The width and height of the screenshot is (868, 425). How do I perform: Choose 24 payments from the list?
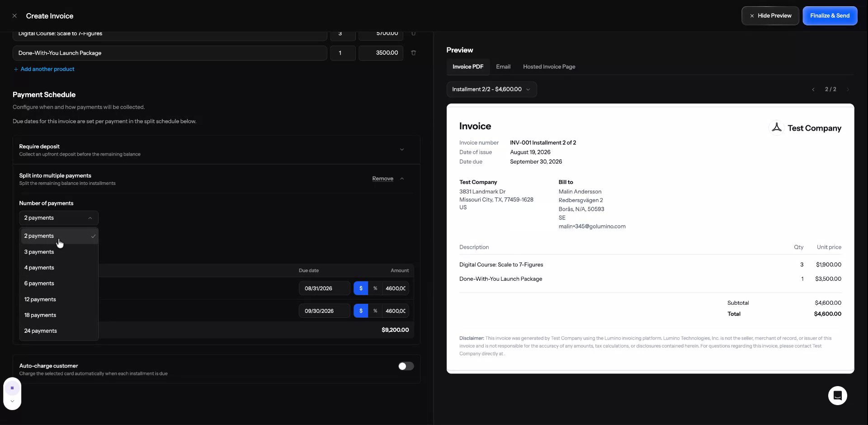coord(59,331)
